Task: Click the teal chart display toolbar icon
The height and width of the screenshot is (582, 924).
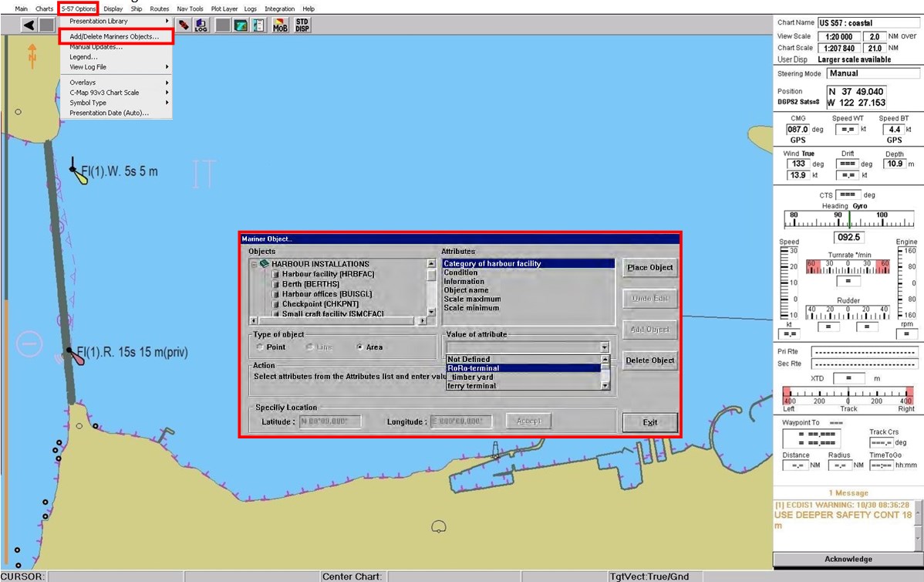Action: pos(241,25)
